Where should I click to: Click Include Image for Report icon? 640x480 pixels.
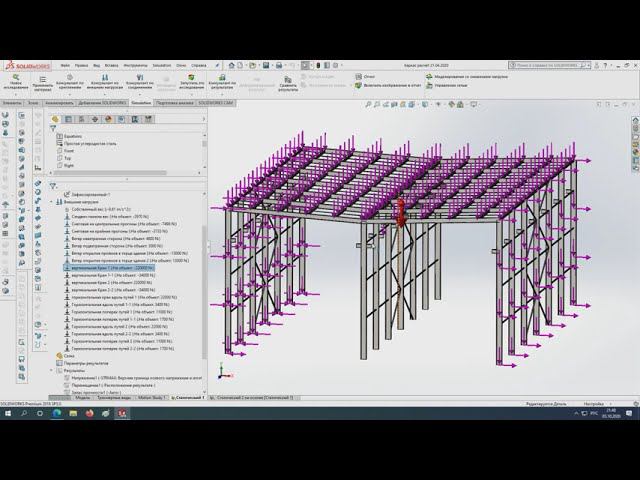358,85
